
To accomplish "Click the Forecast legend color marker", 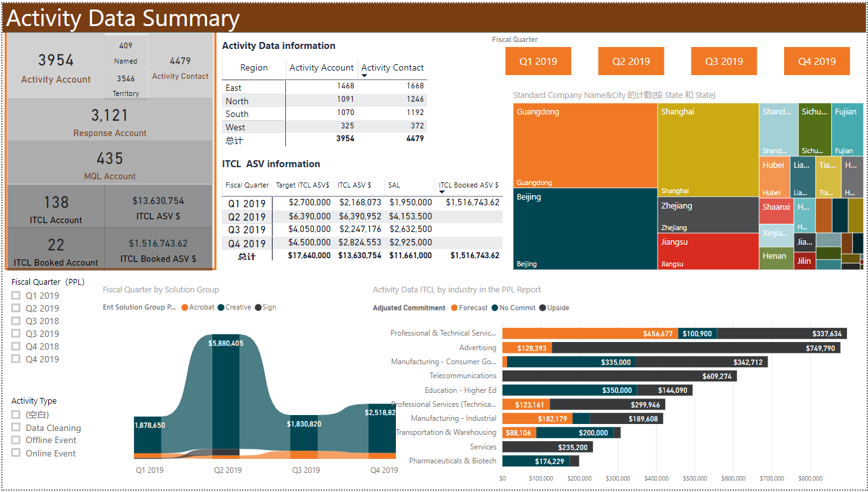I will click(454, 308).
